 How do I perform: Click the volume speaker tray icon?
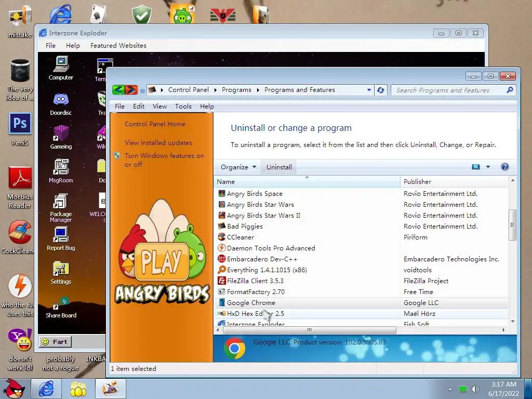[475, 389]
